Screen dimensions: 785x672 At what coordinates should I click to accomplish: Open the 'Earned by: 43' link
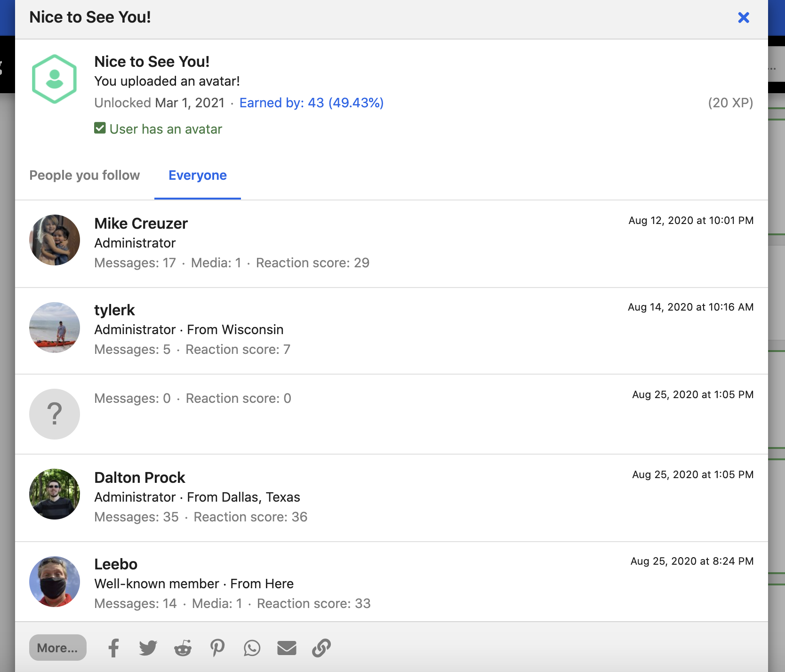311,103
